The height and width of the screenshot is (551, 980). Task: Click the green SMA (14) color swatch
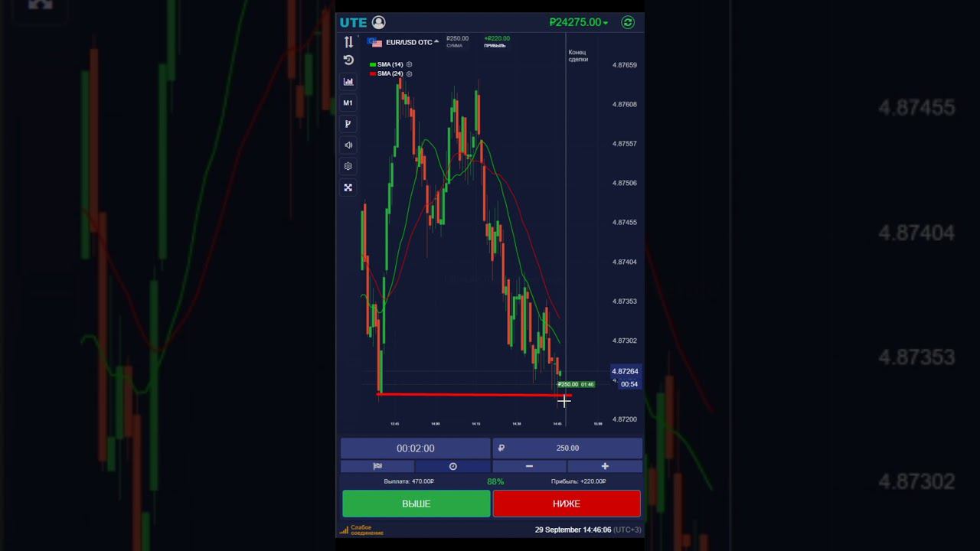click(x=373, y=65)
